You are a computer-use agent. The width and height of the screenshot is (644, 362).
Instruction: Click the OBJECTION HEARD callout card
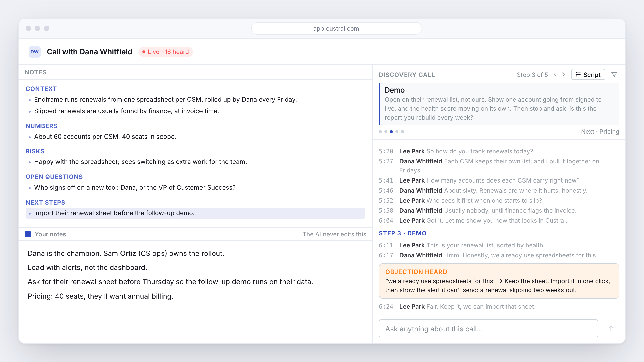click(499, 281)
